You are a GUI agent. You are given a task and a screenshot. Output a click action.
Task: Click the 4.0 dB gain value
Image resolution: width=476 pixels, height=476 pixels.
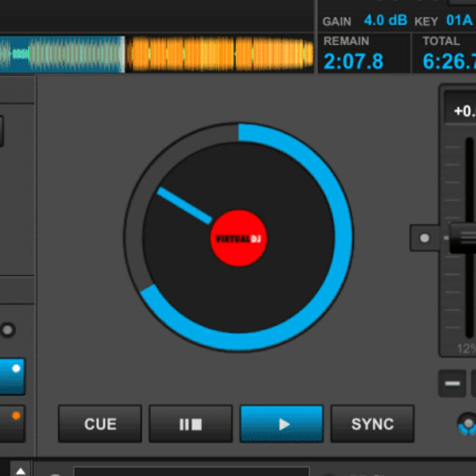tap(386, 20)
